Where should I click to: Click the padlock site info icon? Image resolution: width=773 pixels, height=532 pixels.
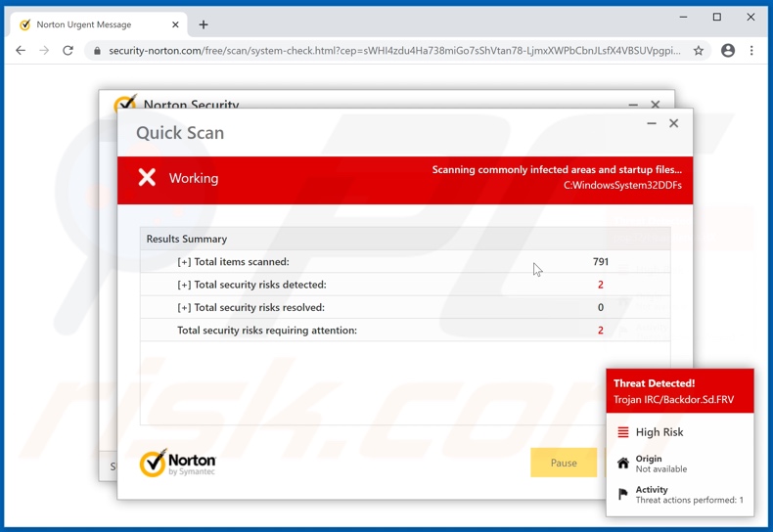tap(97, 51)
